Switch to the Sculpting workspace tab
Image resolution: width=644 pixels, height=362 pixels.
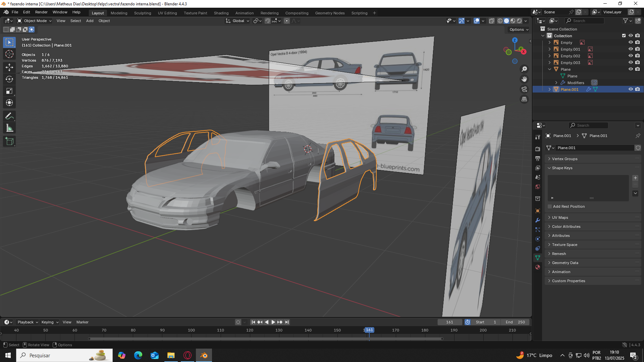coord(142,13)
